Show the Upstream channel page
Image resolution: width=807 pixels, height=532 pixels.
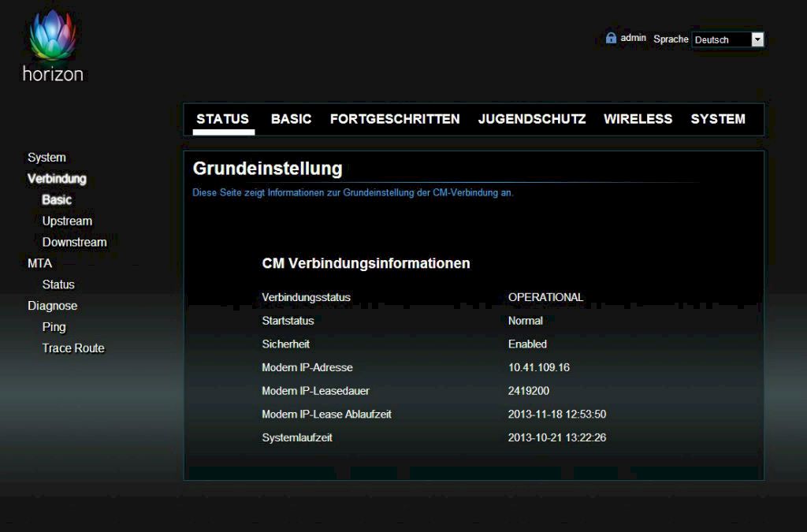(x=67, y=221)
